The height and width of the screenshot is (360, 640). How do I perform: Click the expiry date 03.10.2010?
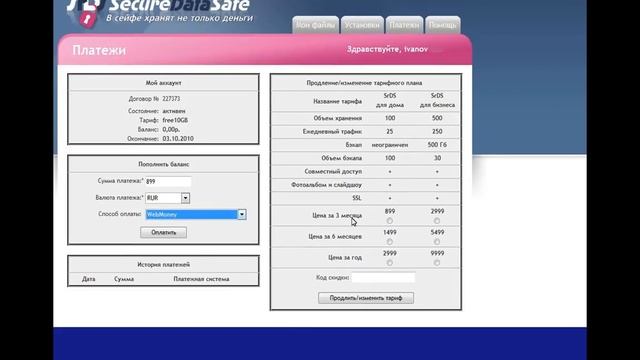(x=178, y=139)
